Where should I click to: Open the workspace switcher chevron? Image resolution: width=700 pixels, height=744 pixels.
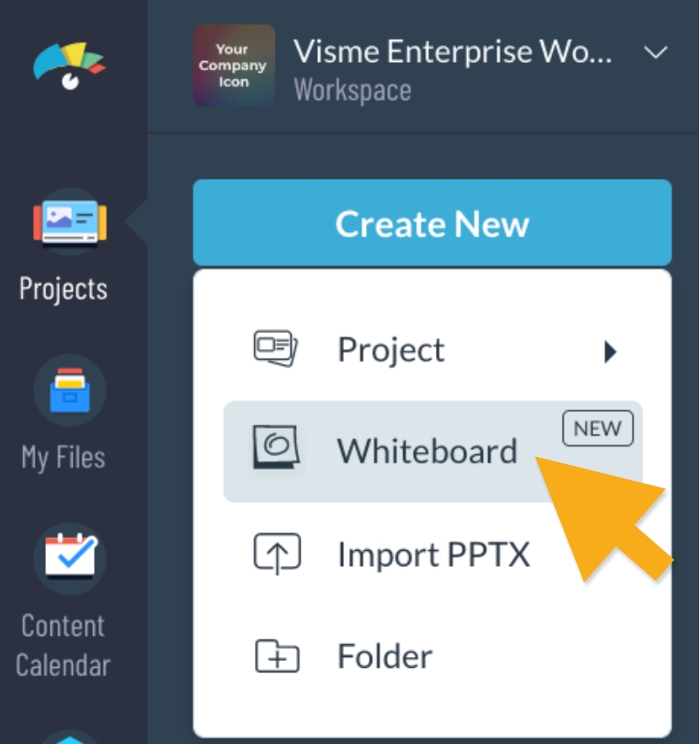(x=653, y=53)
